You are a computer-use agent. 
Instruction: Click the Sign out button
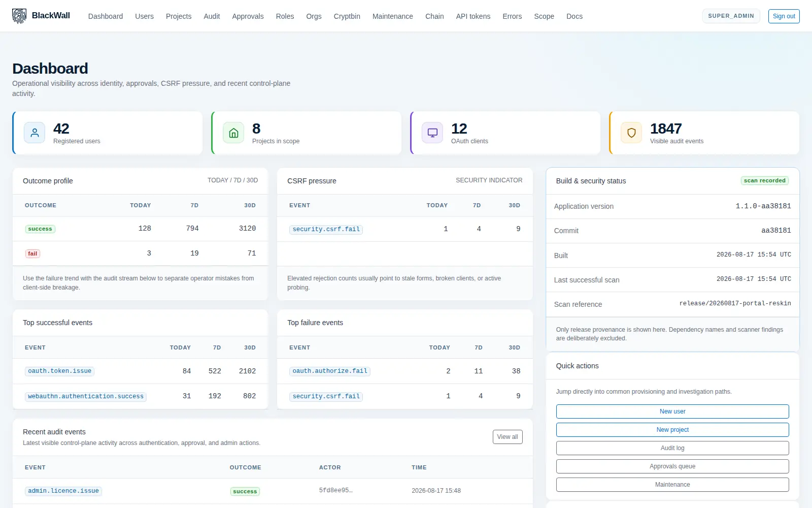coord(784,16)
